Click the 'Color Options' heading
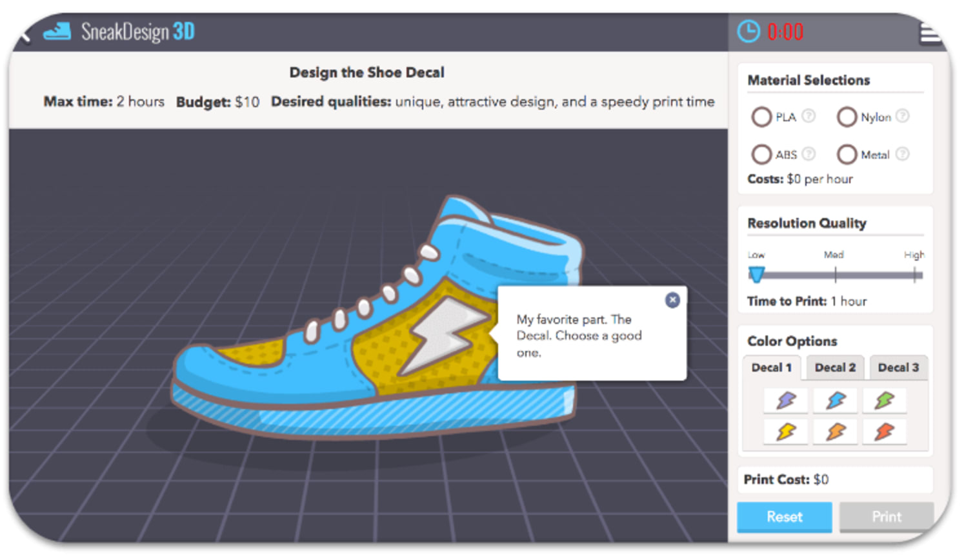This screenshot has width=964, height=560. click(792, 341)
